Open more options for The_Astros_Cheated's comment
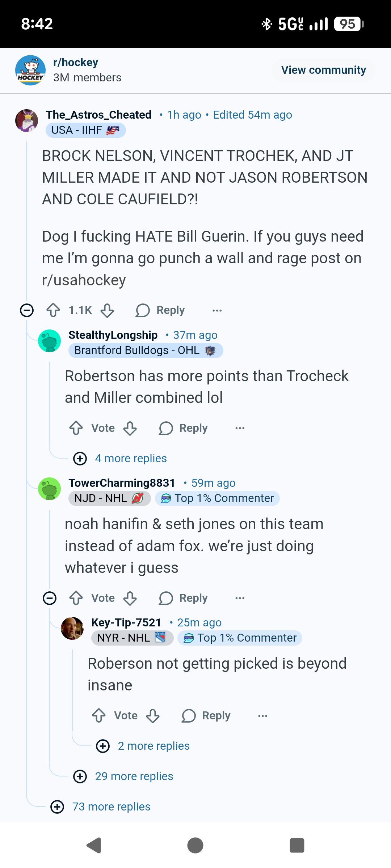The width and height of the screenshot is (391, 868). point(217,310)
